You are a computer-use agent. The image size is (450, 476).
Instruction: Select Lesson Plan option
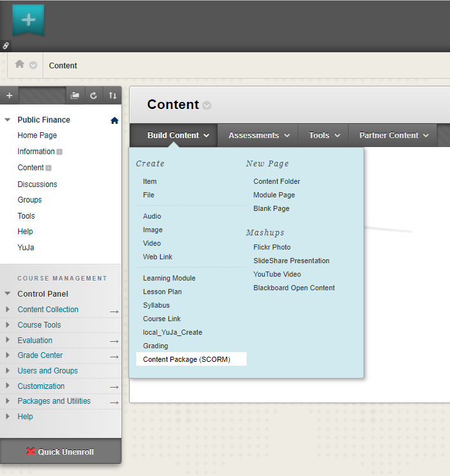click(162, 292)
